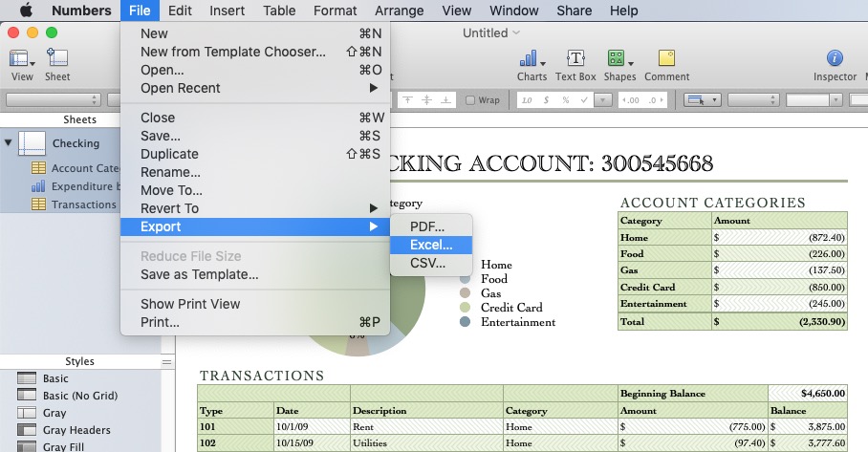This screenshot has width=868, height=452.
Task: Open the Share menu
Action: pyautogui.click(x=575, y=11)
